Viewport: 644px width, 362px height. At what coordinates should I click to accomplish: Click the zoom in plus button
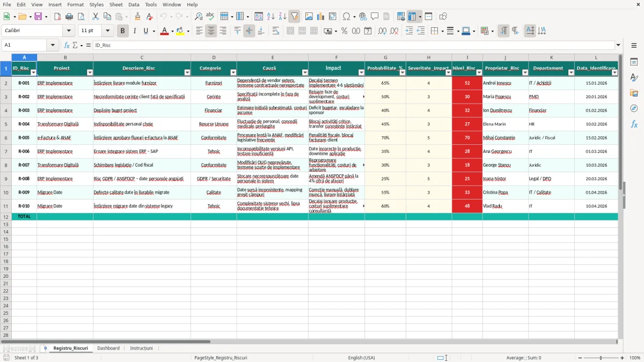coord(623,358)
